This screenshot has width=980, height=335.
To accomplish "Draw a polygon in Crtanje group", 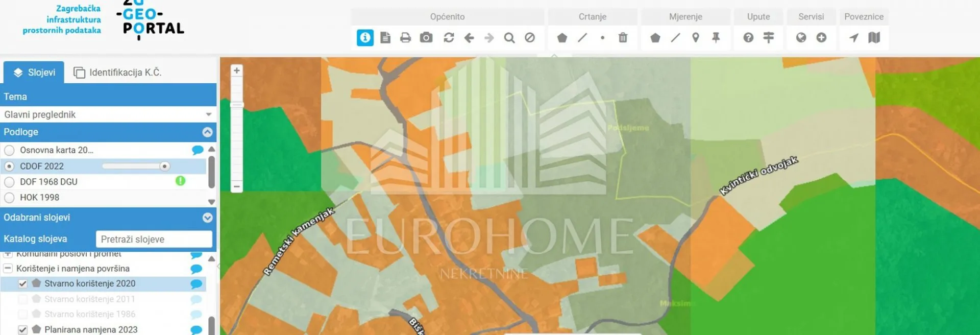I will pos(562,38).
